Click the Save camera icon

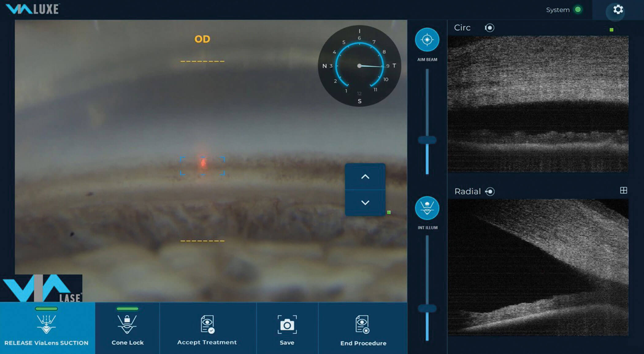[287, 325]
